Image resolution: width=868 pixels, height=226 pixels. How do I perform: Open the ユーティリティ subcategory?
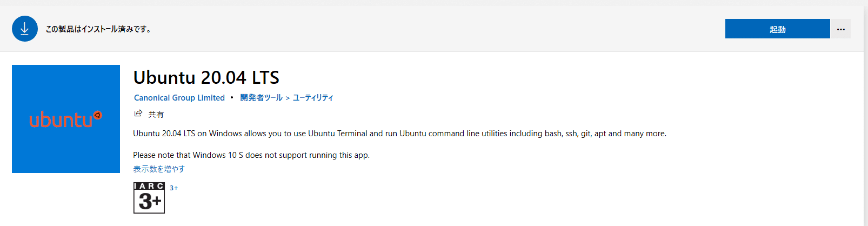point(313,98)
